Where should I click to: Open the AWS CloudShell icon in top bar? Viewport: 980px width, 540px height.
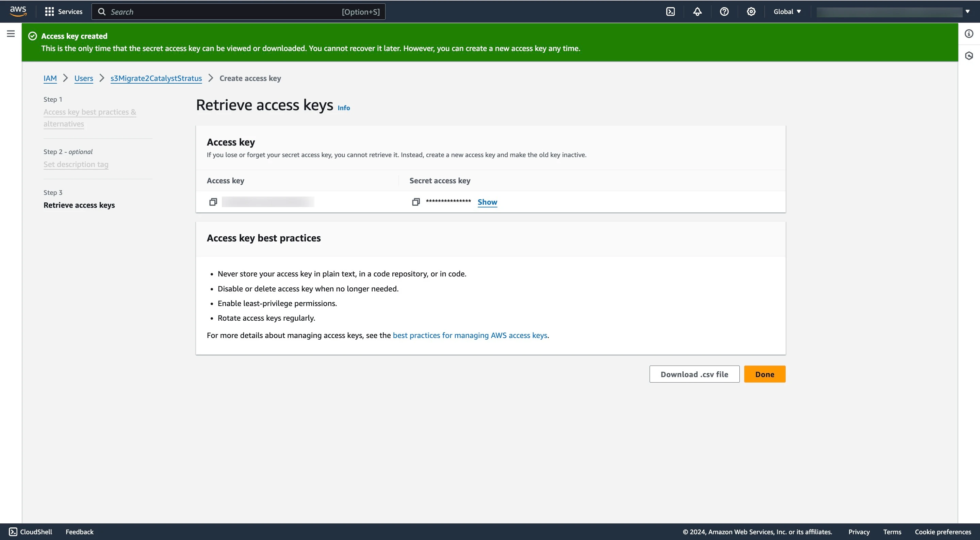coord(670,12)
